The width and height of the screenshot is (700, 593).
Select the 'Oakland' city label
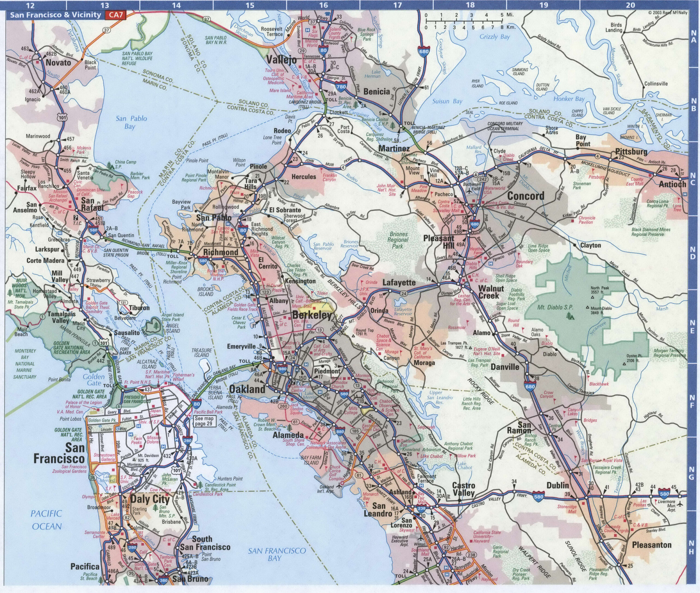[247, 389]
